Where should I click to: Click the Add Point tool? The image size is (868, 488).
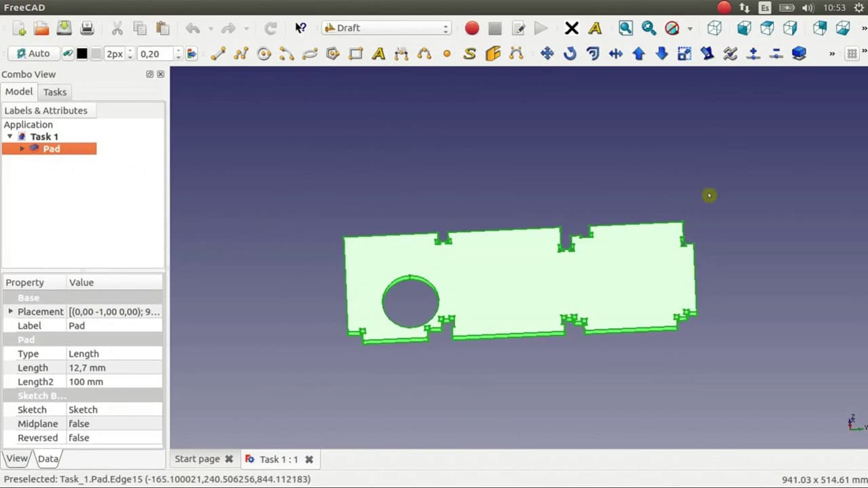point(753,54)
